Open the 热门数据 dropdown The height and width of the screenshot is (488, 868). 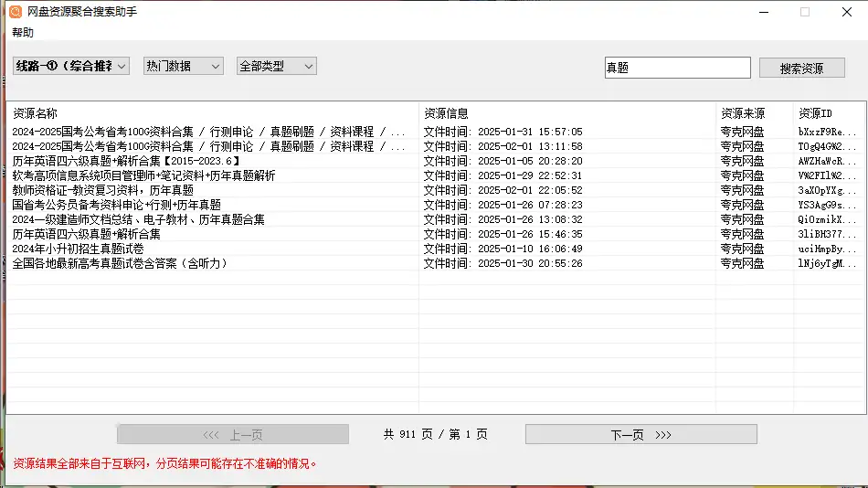point(183,66)
